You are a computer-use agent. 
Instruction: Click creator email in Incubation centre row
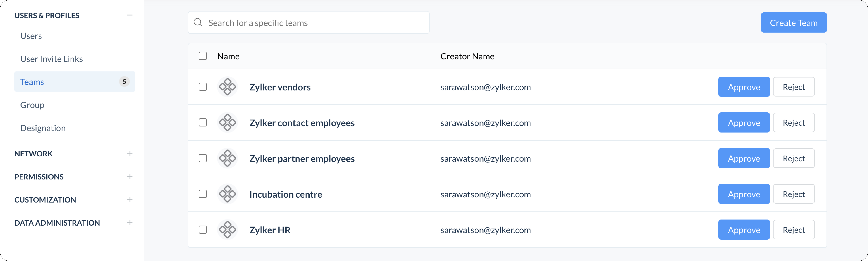coord(486,195)
